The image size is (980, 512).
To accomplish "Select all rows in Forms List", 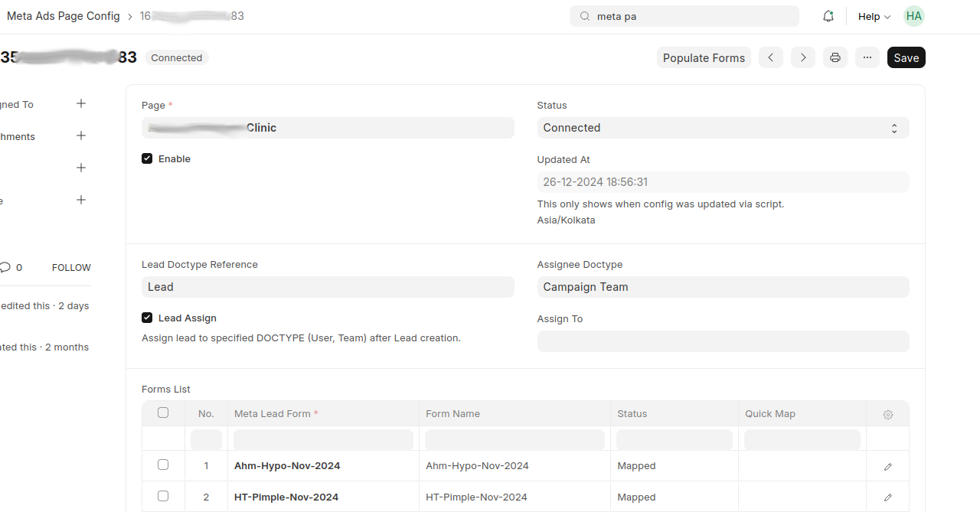I will tap(163, 413).
